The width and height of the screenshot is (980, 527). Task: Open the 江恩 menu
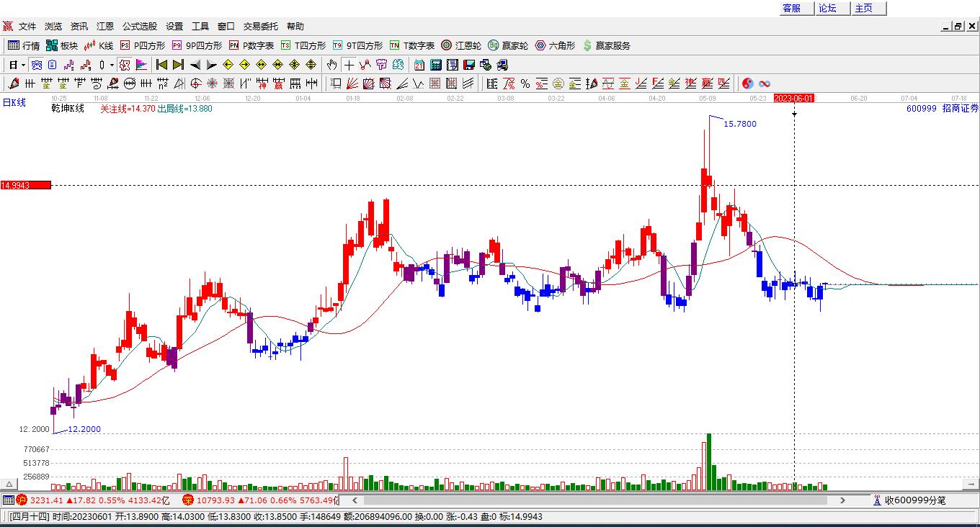[105, 27]
